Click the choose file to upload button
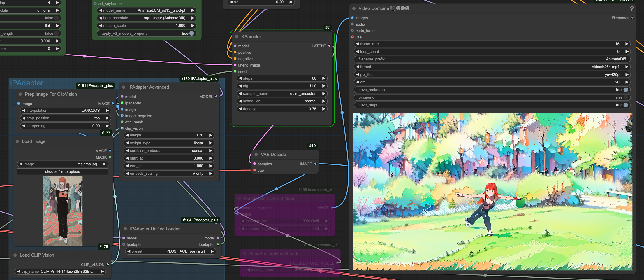Viewport: 644px width, 280px height. pos(63,172)
